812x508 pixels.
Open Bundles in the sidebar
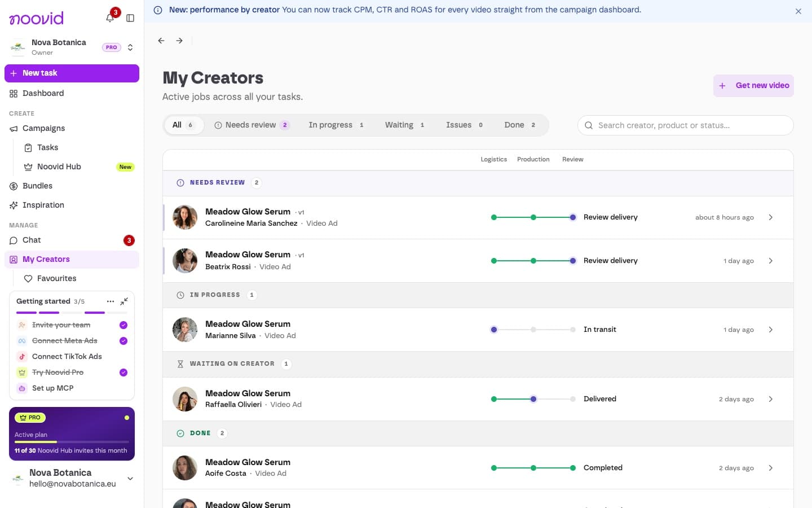pyautogui.click(x=72, y=186)
